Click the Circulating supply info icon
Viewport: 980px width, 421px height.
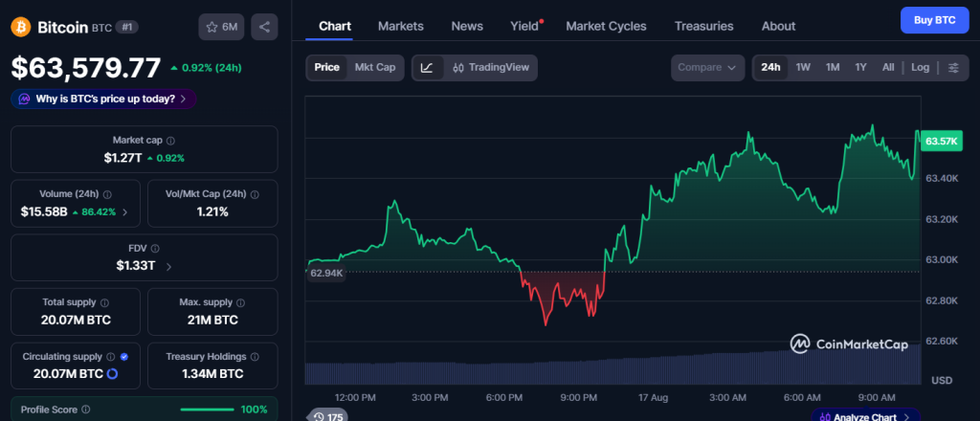click(111, 357)
